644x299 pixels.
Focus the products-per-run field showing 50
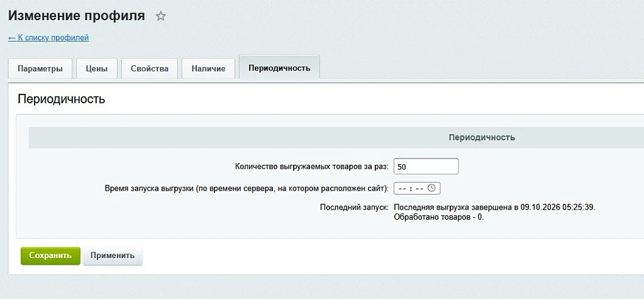click(x=426, y=167)
